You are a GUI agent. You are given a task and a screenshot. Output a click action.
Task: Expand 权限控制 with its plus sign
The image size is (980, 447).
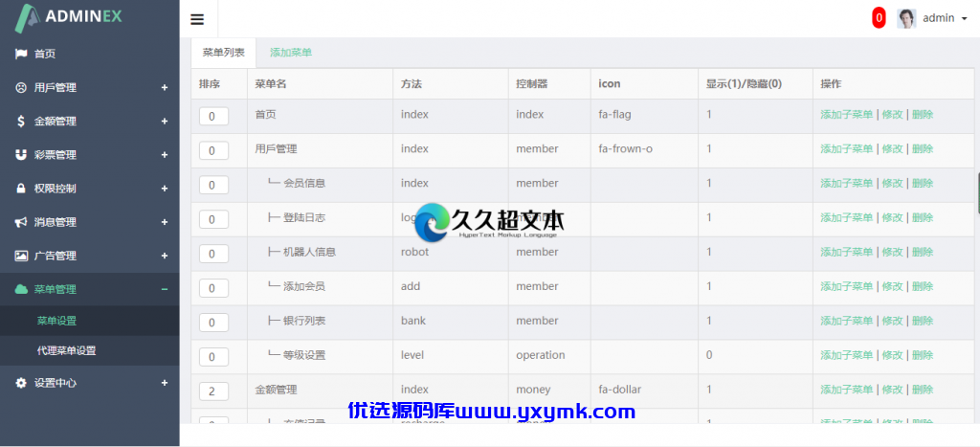tap(165, 189)
